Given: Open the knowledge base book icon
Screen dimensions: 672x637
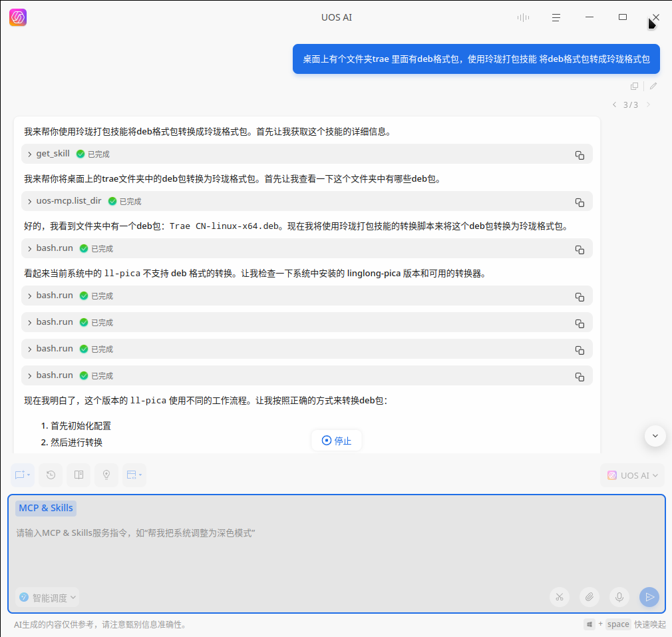Looking at the screenshot, I should coord(79,475).
